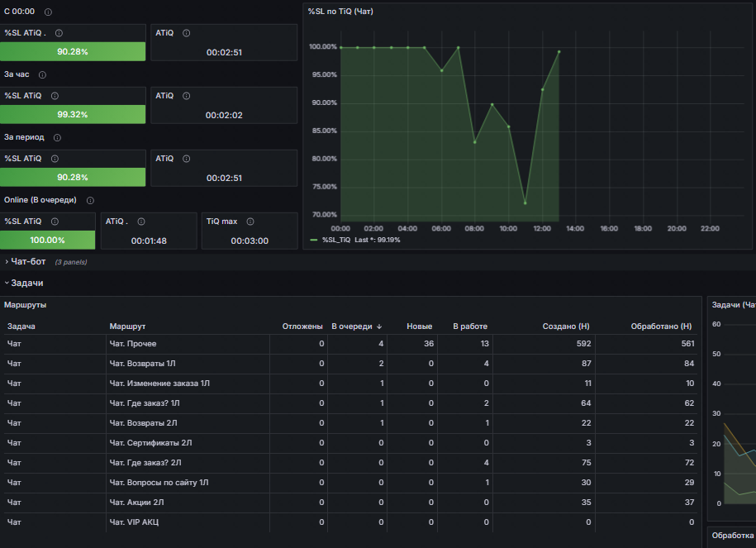Click info icon on %SL ATiQ panel showing 100.00%
Screen dimensions: 756x548
point(55,222)
